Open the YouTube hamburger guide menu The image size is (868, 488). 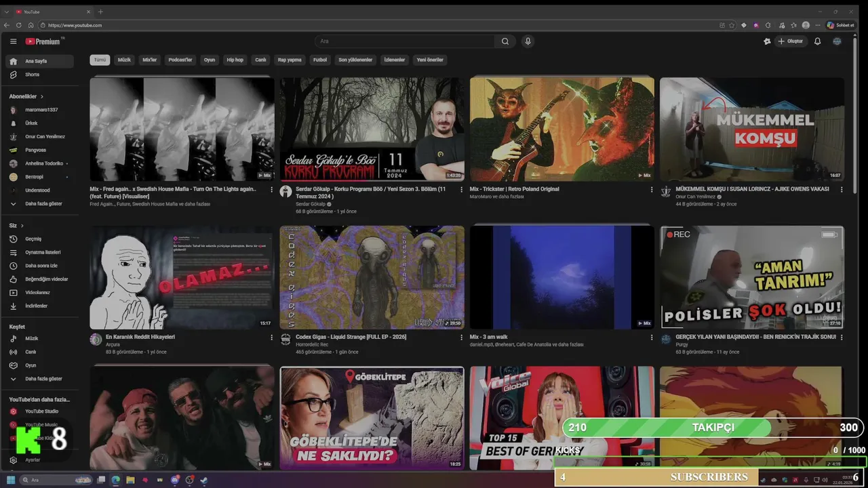(13, 41)
